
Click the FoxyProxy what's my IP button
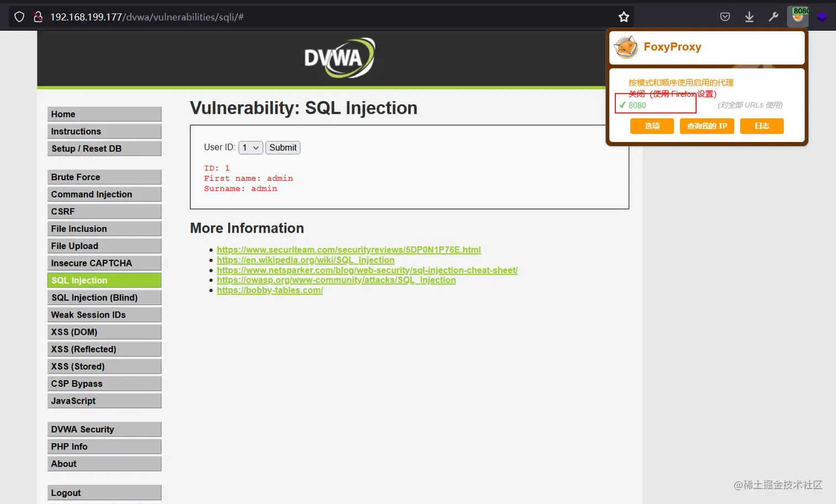click(707, 126)
